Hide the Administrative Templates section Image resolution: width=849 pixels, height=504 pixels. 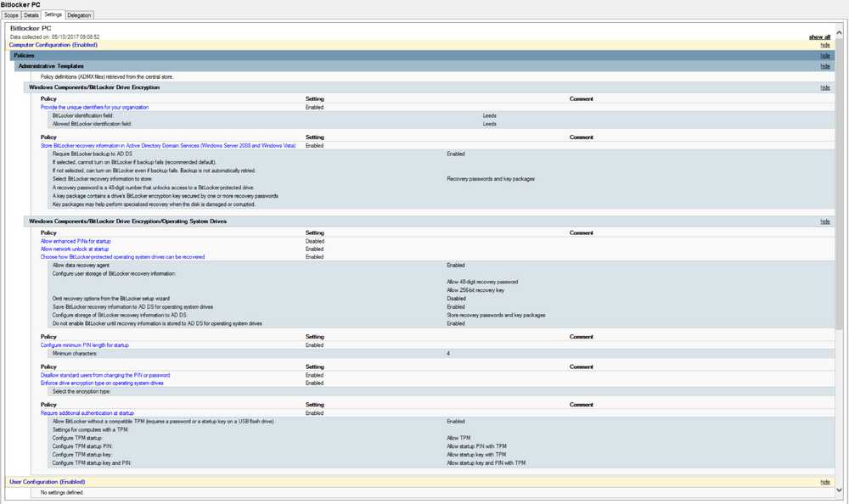click(824, 66)
